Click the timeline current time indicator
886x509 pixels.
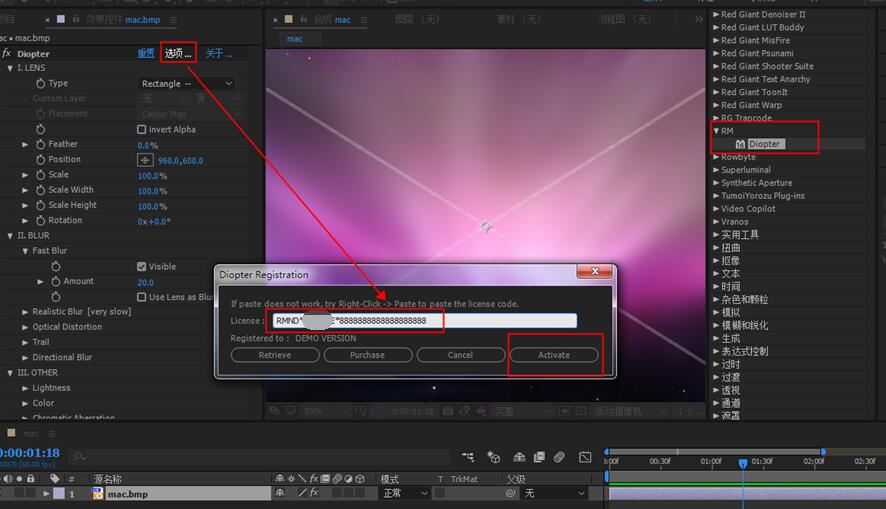click(742, 463)
